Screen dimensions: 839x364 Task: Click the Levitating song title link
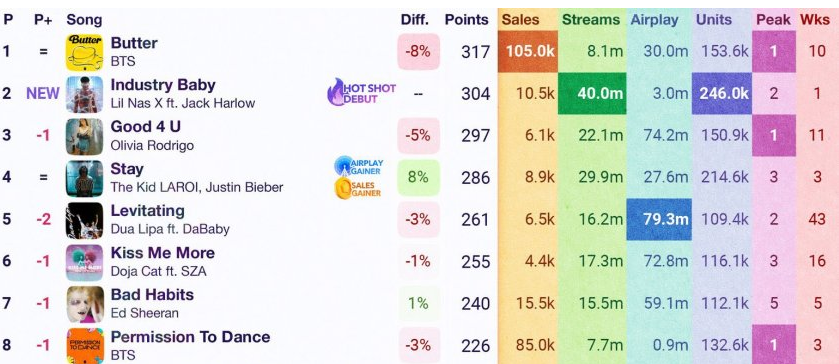tap(148, 211)
